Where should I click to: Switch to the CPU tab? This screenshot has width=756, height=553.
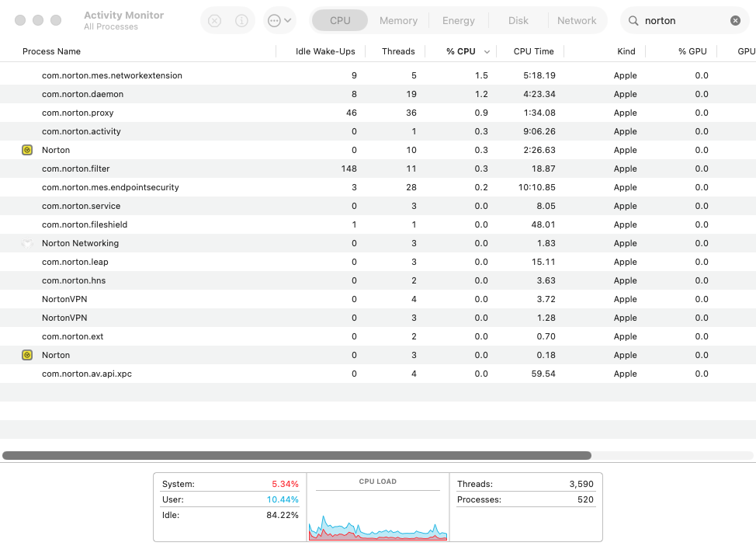340,21
